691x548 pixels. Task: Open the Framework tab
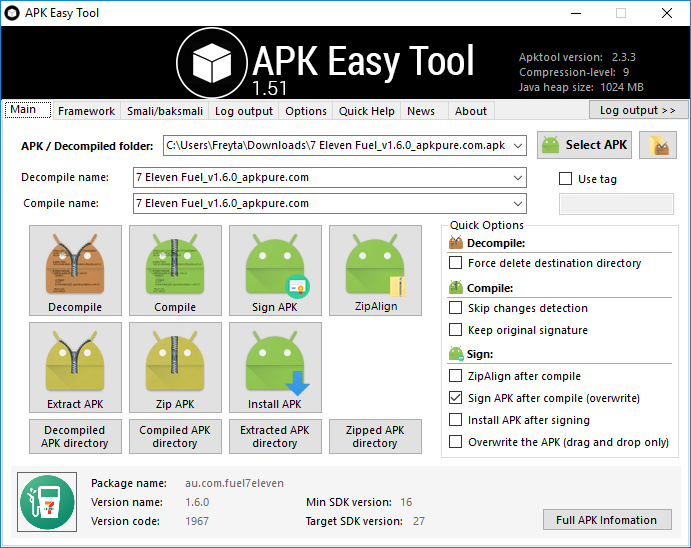point(86,111)
